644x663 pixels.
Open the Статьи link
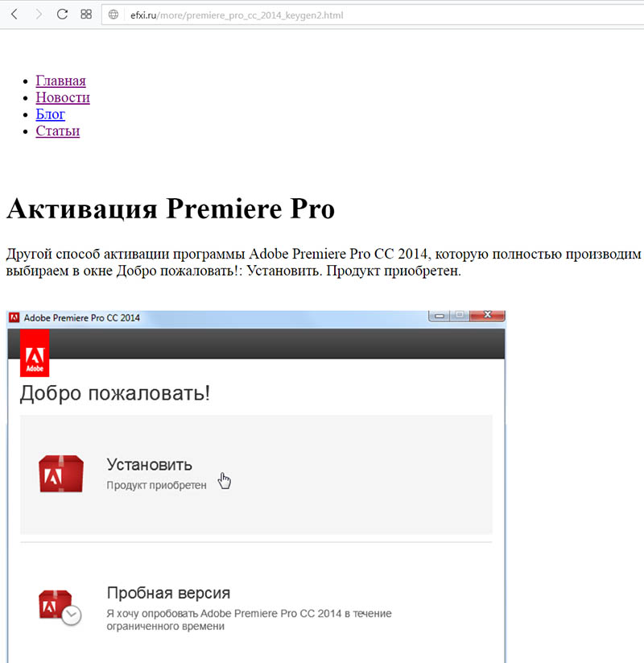coord(58,131)
